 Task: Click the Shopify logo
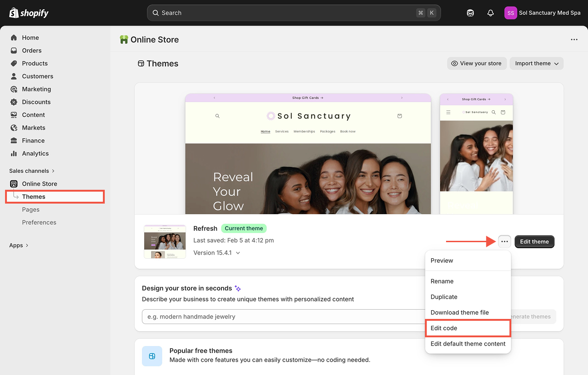pos(29,13)
